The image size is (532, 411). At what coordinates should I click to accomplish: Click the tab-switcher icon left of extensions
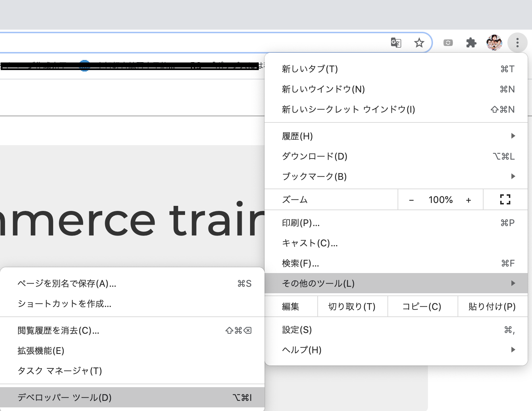tap(448, 42)
